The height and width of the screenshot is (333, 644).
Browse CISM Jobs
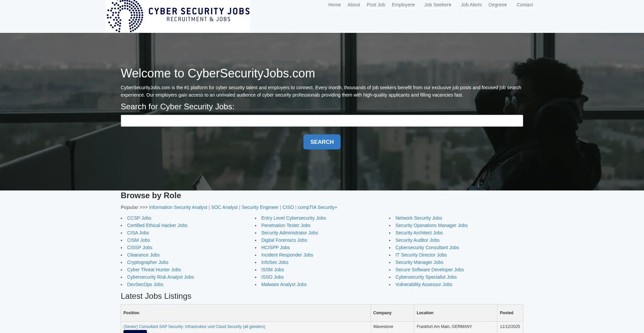[x=139, y=240]
